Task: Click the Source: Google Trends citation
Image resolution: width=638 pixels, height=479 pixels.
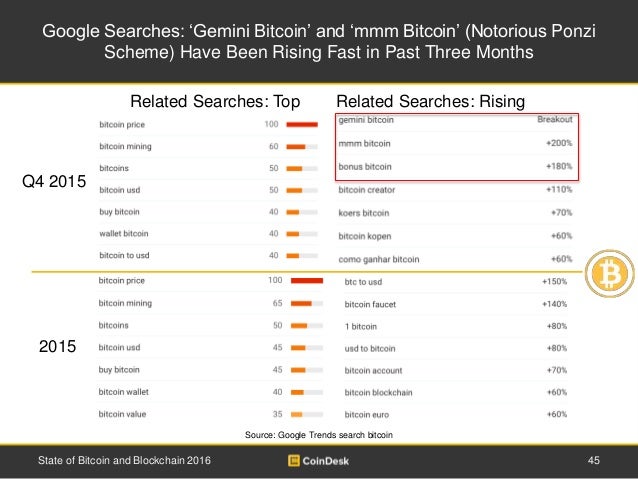Action: coord(320,437)
